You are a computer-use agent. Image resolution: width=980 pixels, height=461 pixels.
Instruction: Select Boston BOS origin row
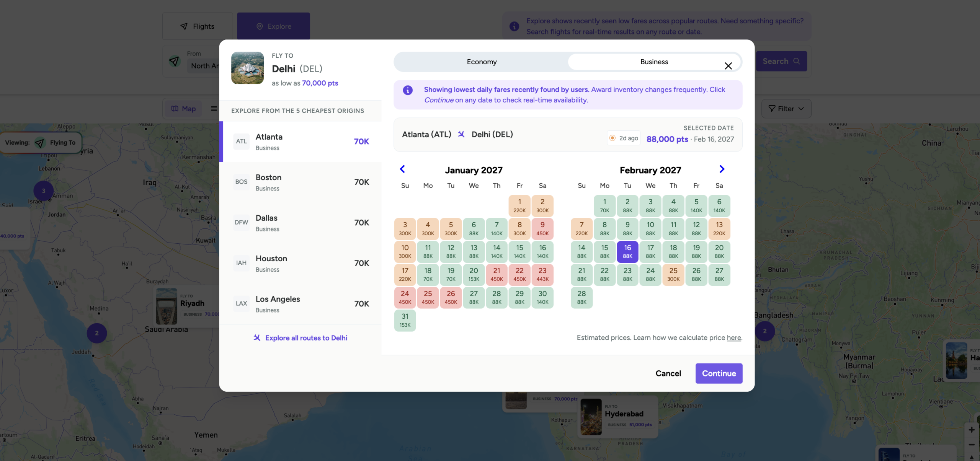[x=301, y=182]
